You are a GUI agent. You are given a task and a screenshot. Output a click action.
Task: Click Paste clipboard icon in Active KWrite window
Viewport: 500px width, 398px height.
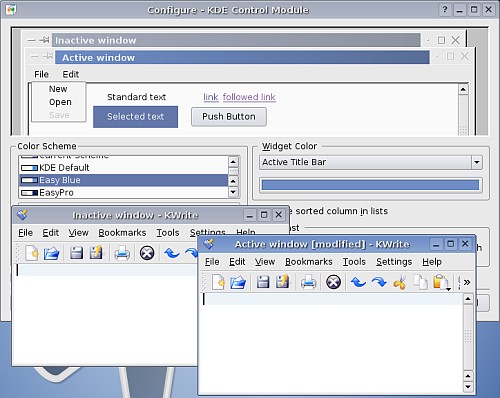coord(441,282)
